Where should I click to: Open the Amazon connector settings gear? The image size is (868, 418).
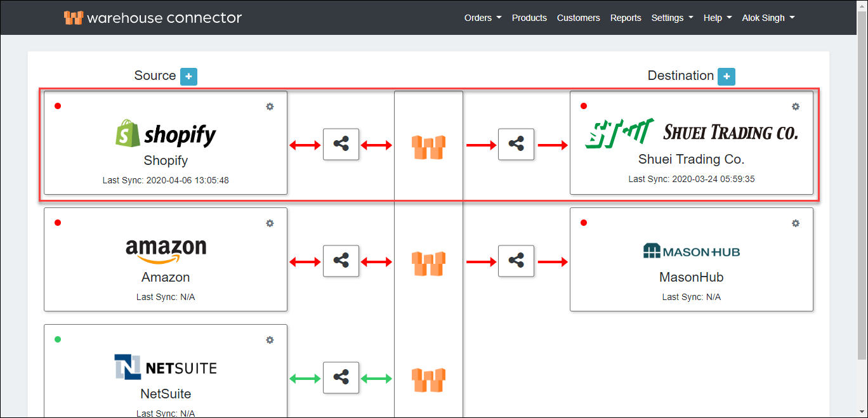[x=270, y=223]
